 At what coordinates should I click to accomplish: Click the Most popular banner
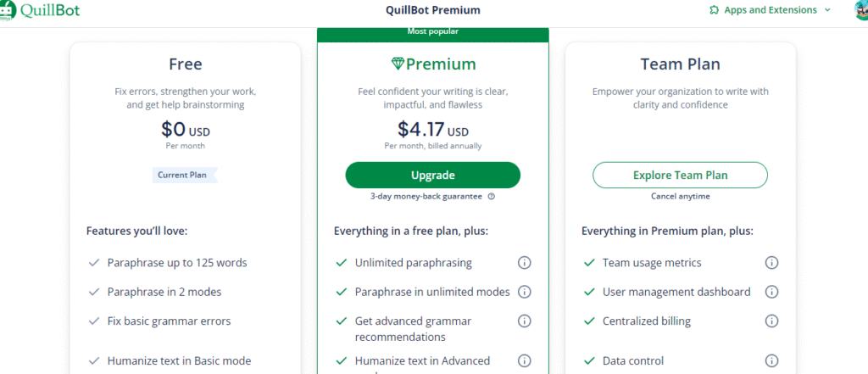click(432, 32)
